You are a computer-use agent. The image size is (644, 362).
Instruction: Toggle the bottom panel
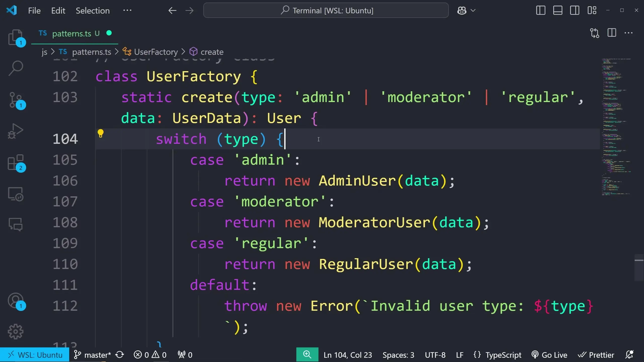(x=558, y=11)
